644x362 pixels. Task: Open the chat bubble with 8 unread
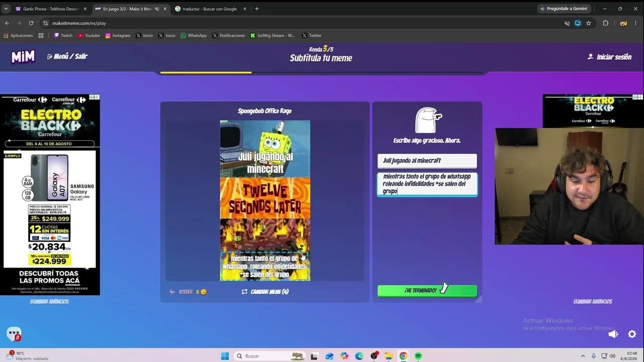pos(14,334)
